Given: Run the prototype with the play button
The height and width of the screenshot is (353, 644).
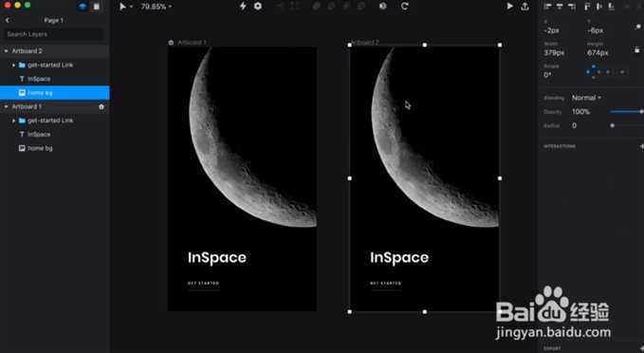Looking at the screenshot, I should point(509,6).
